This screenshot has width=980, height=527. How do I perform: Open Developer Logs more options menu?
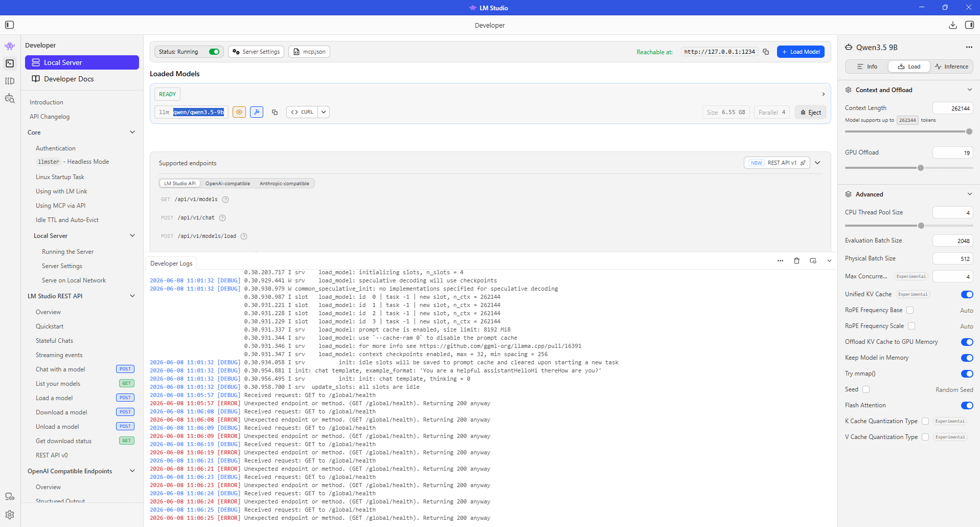780,261
